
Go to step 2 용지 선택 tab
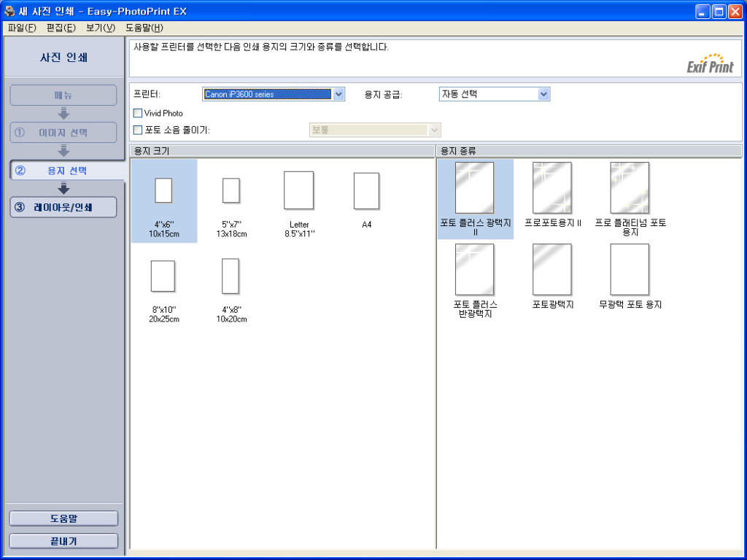tap(66, 171)
